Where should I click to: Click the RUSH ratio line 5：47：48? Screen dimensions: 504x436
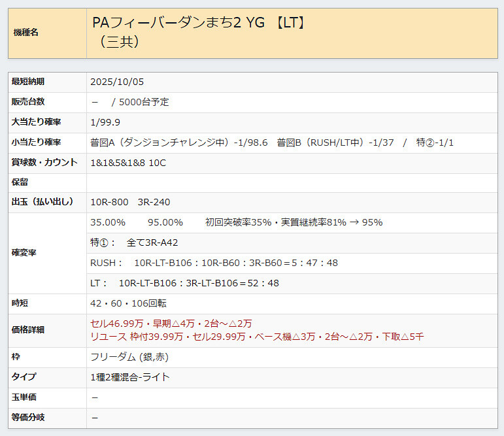214,263
